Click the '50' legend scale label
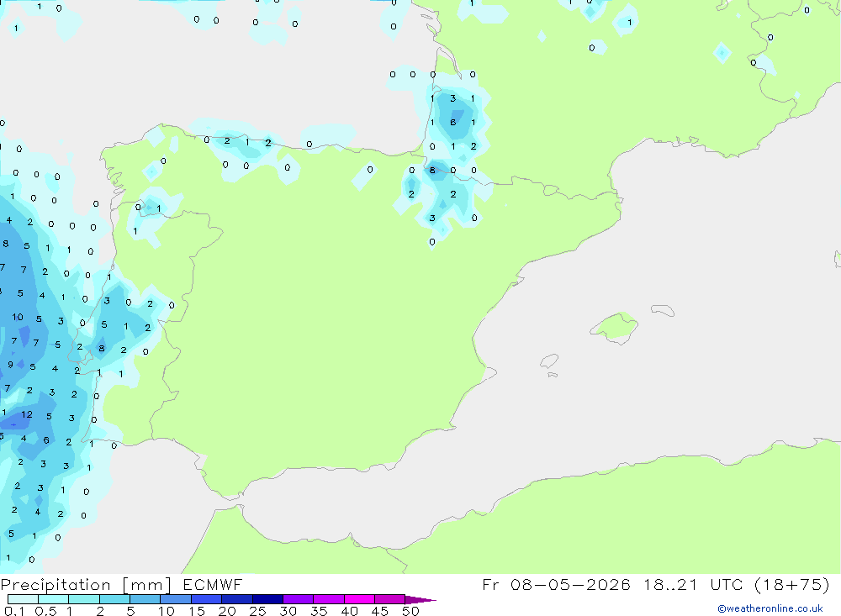 410,611
